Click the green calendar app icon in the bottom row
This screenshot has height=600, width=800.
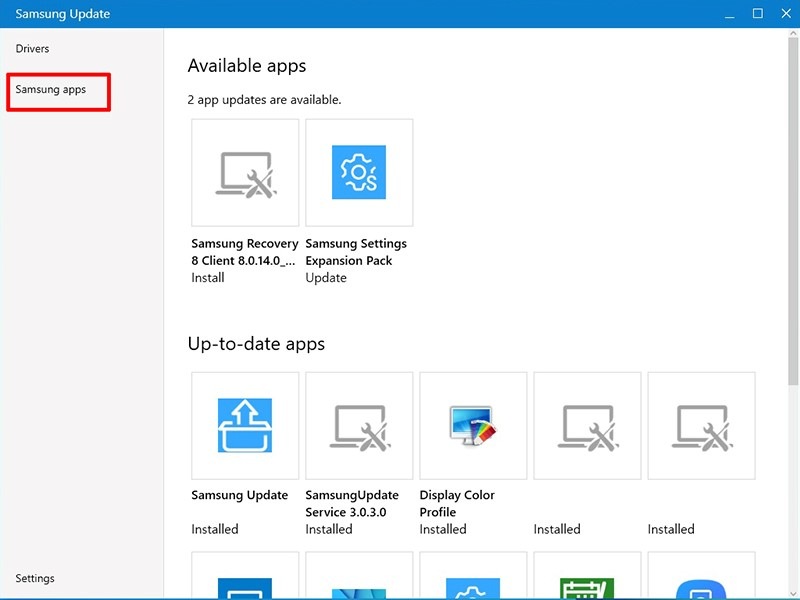tap(587, 588)
